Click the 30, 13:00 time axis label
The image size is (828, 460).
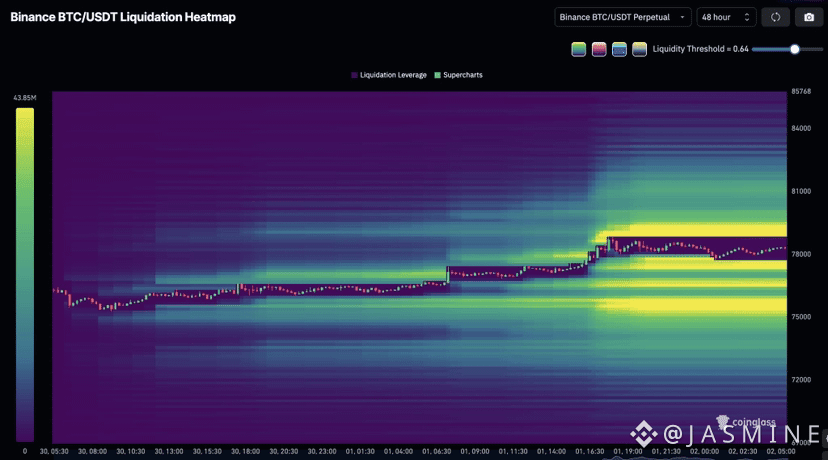pos(169,452)
